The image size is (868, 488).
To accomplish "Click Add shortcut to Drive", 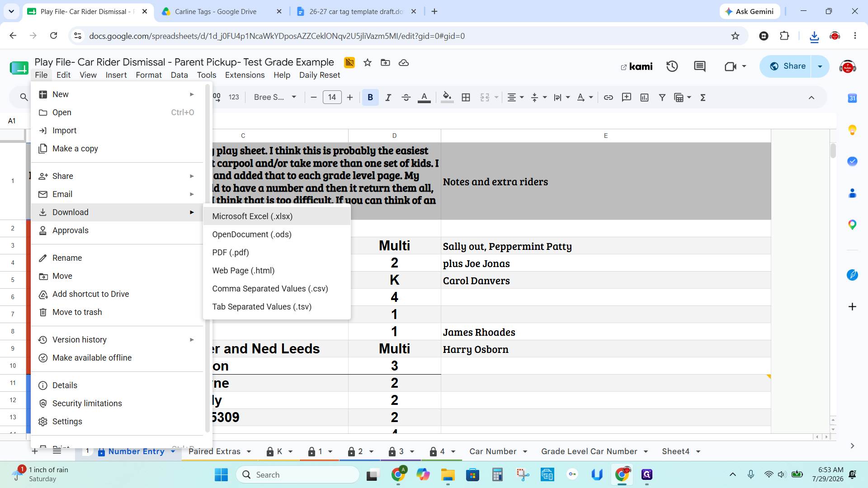I will (118, 294).
